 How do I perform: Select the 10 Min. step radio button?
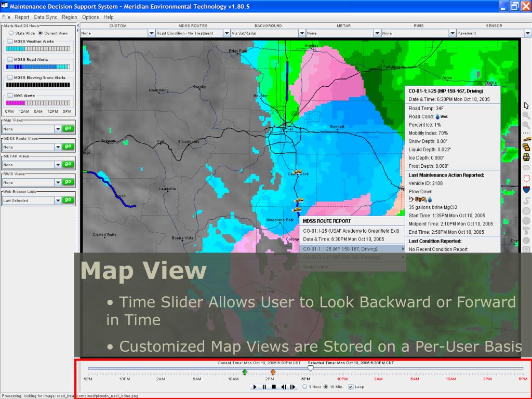[x=326, y=387]
